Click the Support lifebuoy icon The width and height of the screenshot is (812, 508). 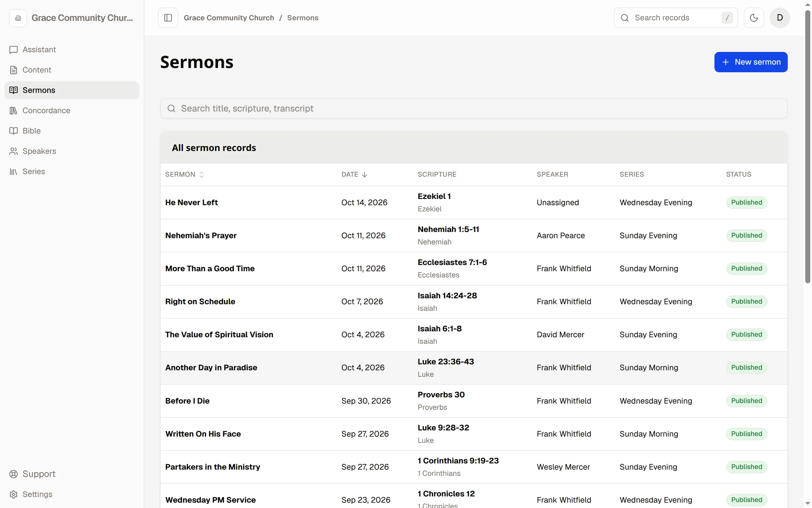tap(14, 474)
